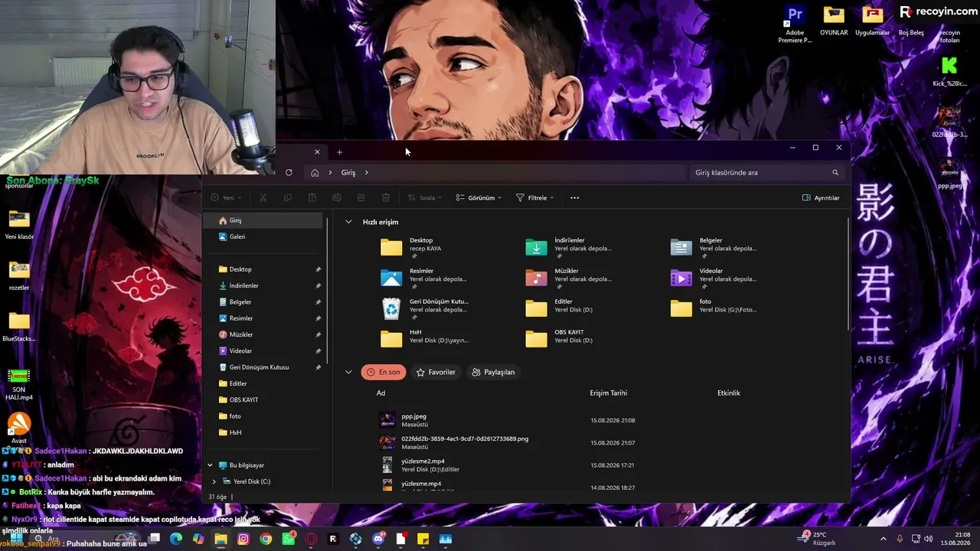Select Giriş in the navigation pane
Image resolution: width=980 pixels, height=551 pixels.
pos(265,220)
